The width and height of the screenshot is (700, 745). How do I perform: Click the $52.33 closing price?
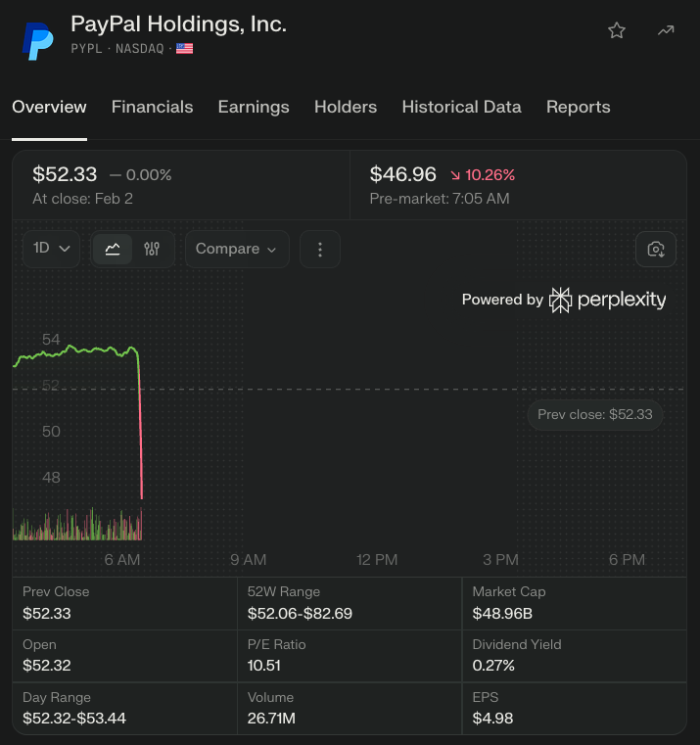[65, 174]
